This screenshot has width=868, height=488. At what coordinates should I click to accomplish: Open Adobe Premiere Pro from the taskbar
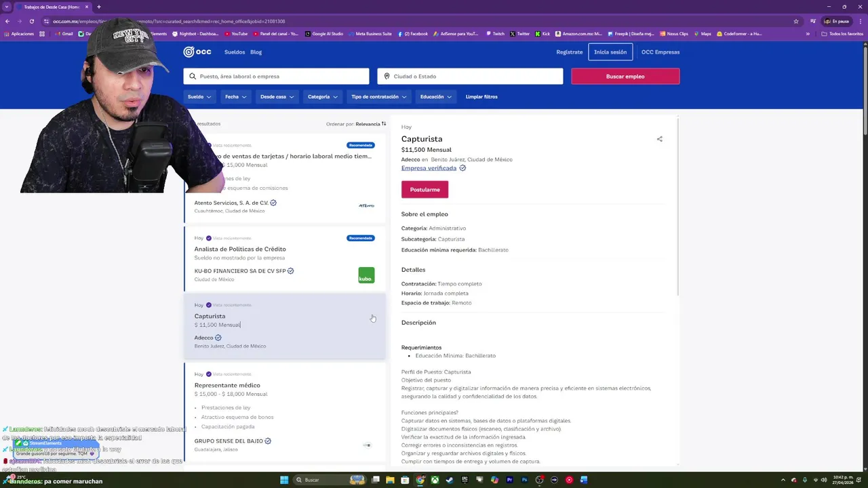coord(509,480)
